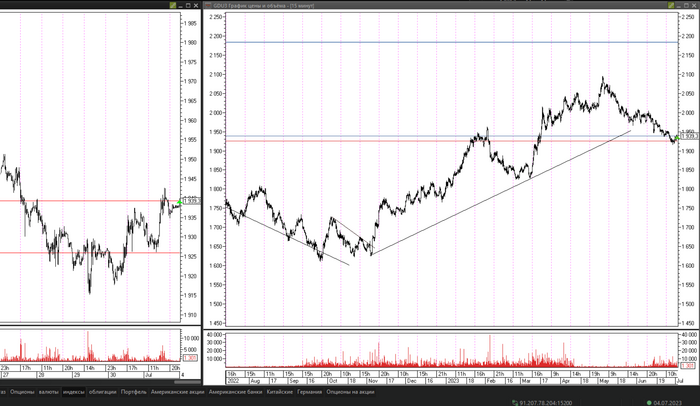This screenshot has height=406, width=700.
Task: Close the left chart window
Action: (x=196, y=5)
